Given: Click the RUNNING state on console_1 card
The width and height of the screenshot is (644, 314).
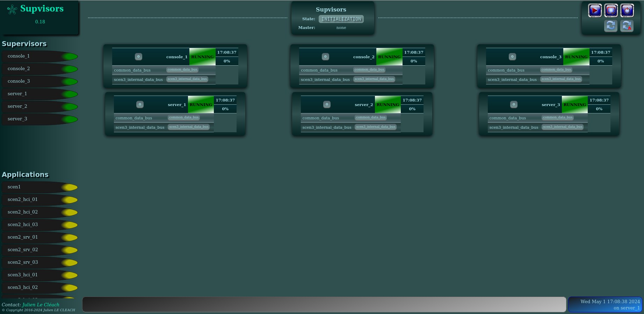Looking at the screenshot, I should (x=202, y=57).
